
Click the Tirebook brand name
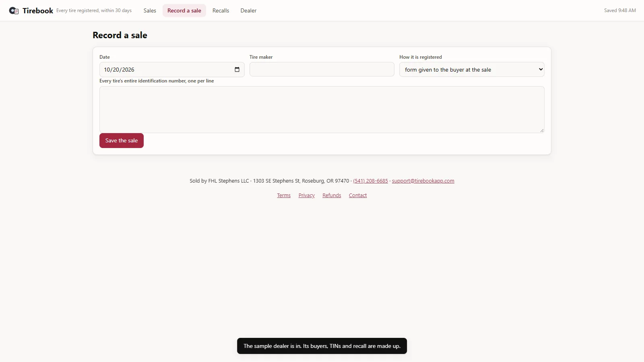tap(38, 11)
